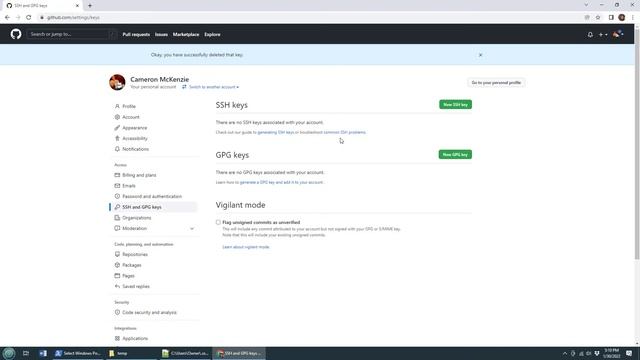
Task: Close the SSH and GPG keys tab
Action: click(x=77, y=6)
